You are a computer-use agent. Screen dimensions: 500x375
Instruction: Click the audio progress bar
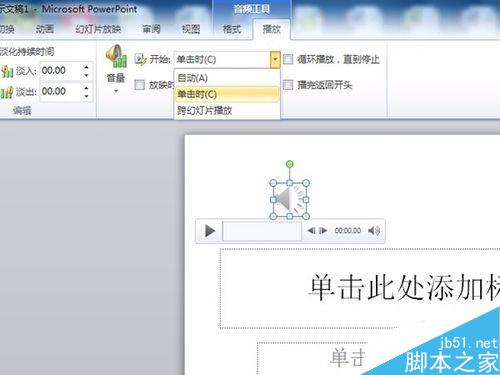click(x=262, y=231)
